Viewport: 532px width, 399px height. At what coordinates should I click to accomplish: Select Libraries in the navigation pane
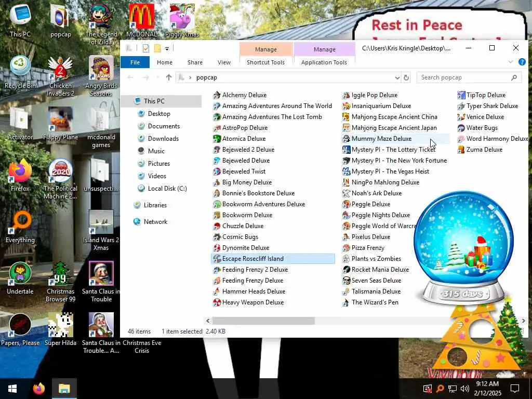pos(155,205)
